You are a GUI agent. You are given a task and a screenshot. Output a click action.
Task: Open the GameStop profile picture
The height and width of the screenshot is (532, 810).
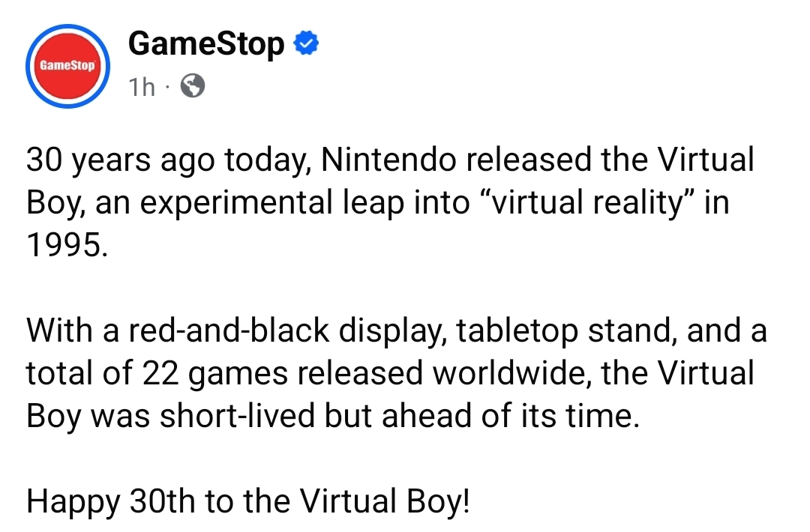click(x=67, y=66)
